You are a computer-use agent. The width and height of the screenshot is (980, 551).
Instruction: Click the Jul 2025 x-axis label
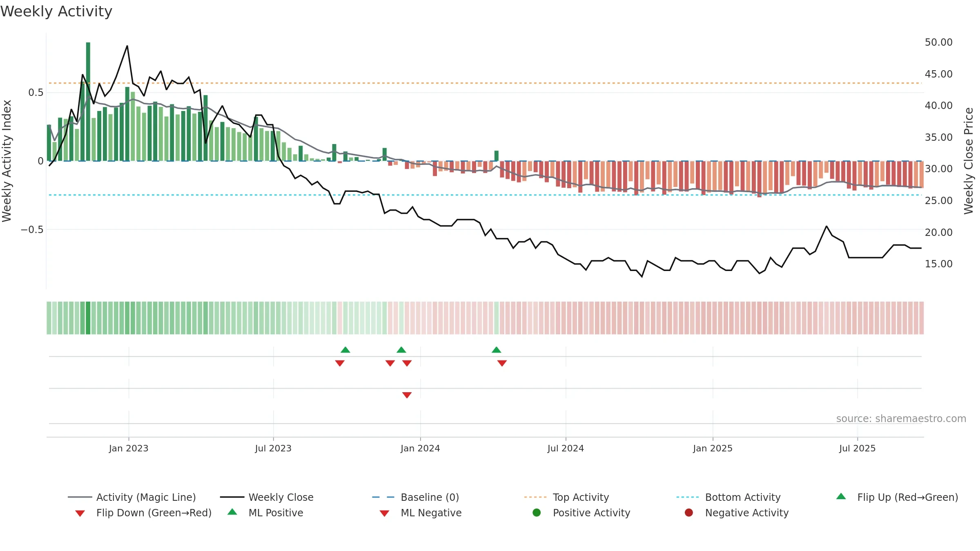[857, 448]
